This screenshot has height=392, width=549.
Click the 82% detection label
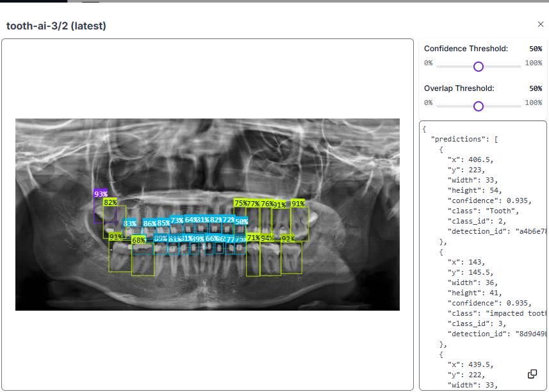coord(110,202)
